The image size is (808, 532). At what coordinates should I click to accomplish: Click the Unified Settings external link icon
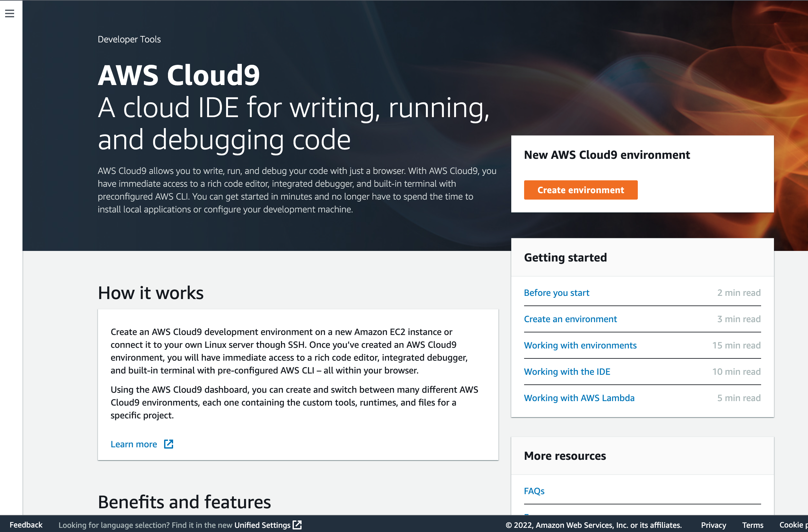point(297,525)
